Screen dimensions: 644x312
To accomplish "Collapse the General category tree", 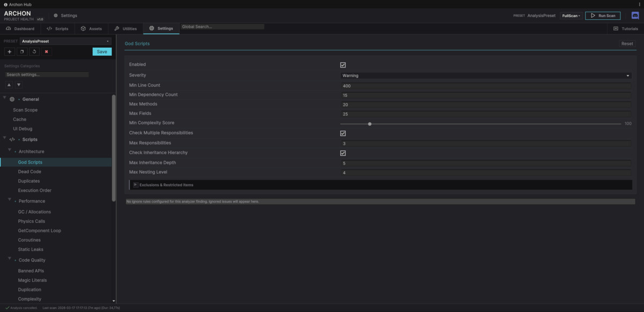I will click(5, 98).
